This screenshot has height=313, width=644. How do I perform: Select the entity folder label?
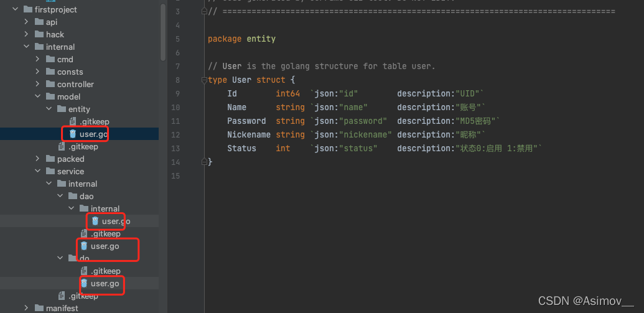click(x=79, y=109)
